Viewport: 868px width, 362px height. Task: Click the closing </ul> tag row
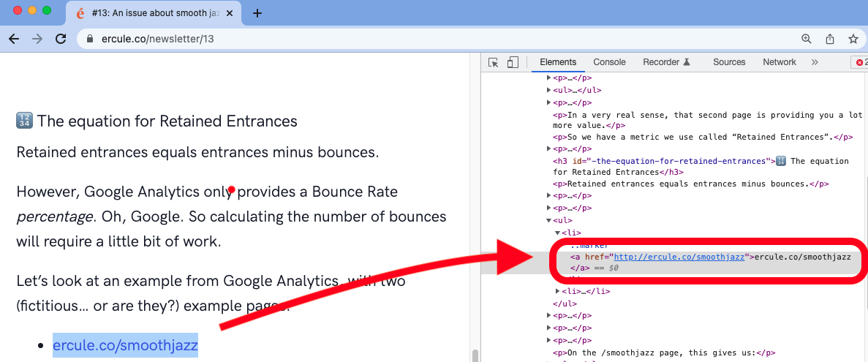pos(565,304)
